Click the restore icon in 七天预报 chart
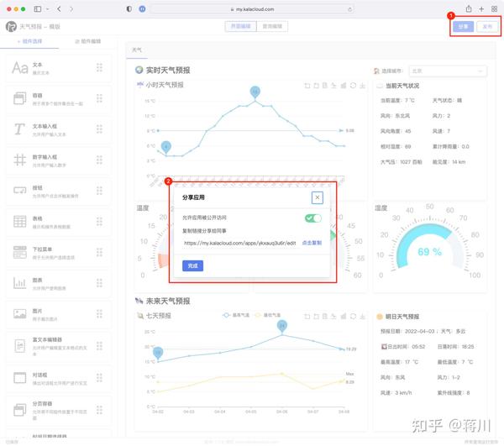 click(x=353, y=317)
